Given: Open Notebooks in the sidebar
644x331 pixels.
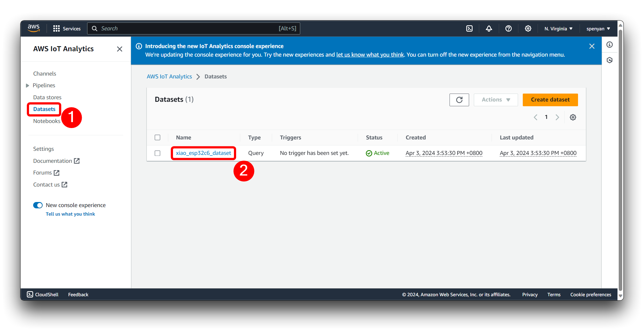Looking at the screenshot, I should coord(47,121).
